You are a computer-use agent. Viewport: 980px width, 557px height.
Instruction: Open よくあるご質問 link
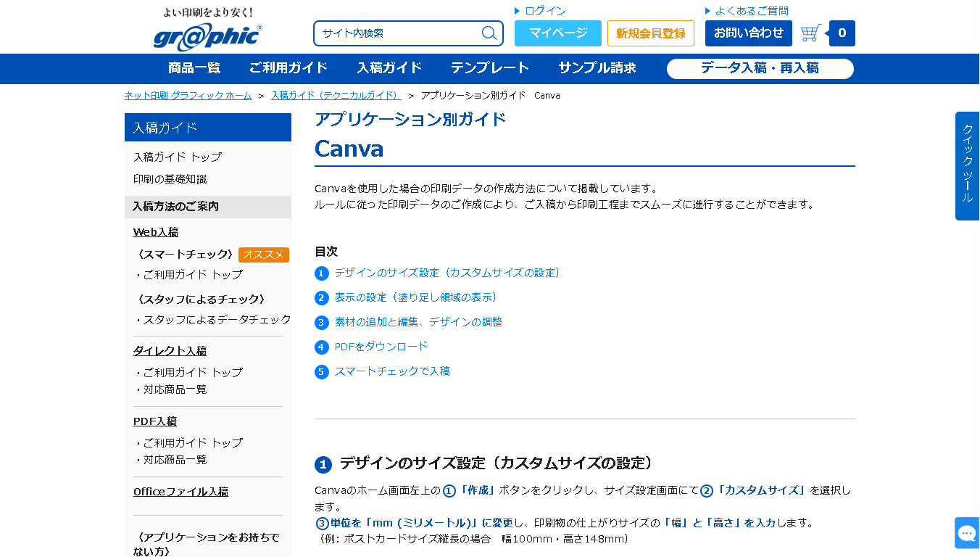752,11
